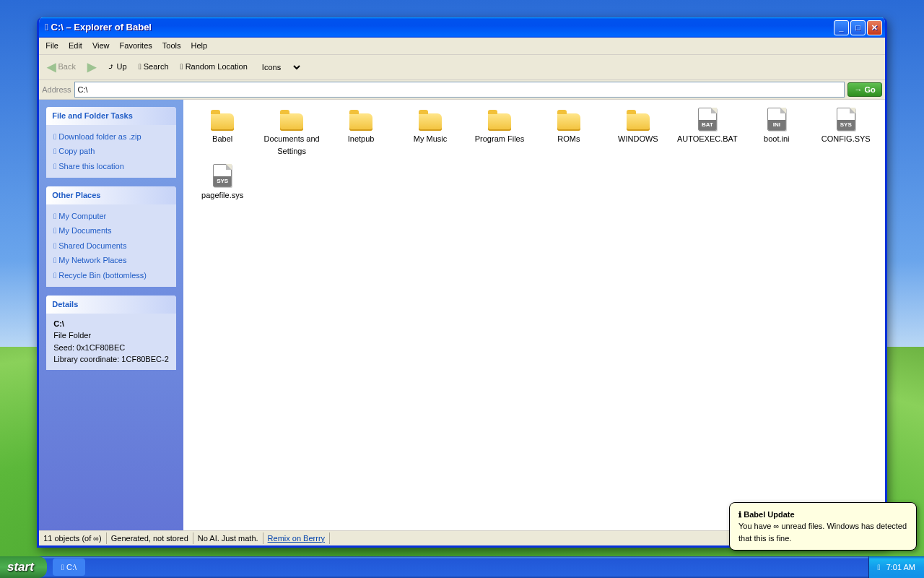Open the Edit menu
The height and width of the screenshot is (578, 924).
(75, 46)
